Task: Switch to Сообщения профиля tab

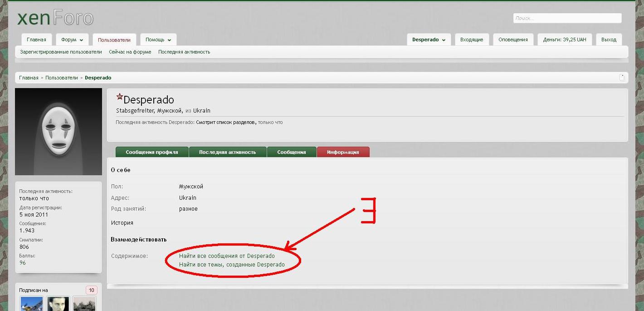Action: [152, 153]
